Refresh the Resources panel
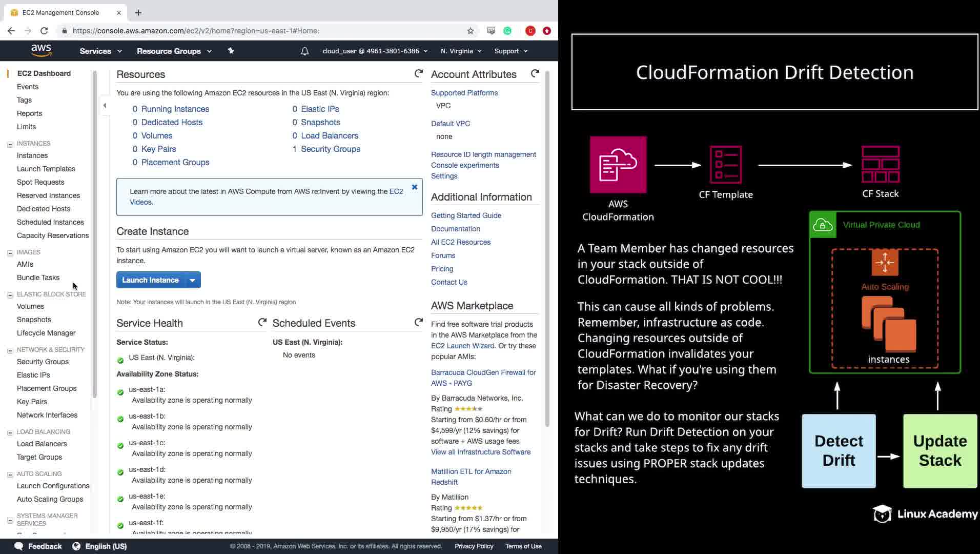The height and width of the screenshot is (554, 980). click(x=418, y=74)
